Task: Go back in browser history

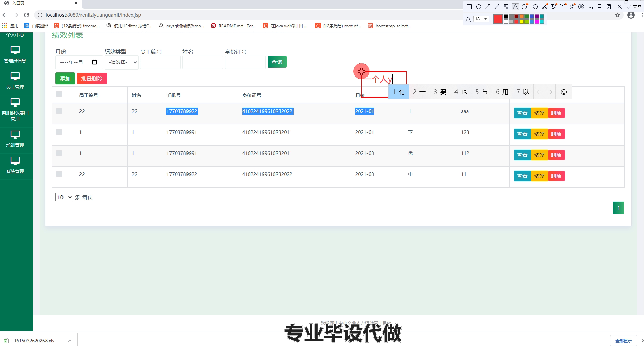Action: click(x=5, y=15)
